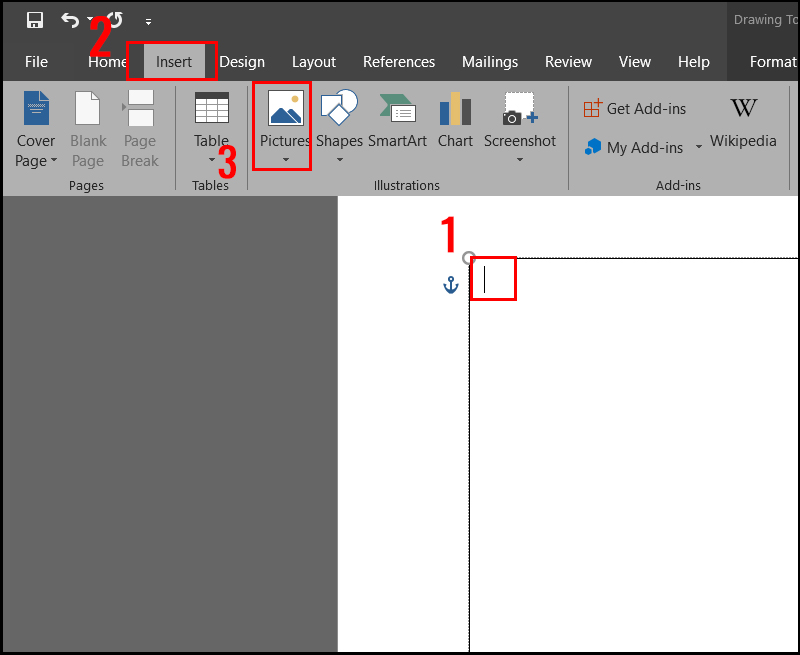Screen dimensions: 800x655
Task: Select the Shapes tool
Action: (339, 120)
